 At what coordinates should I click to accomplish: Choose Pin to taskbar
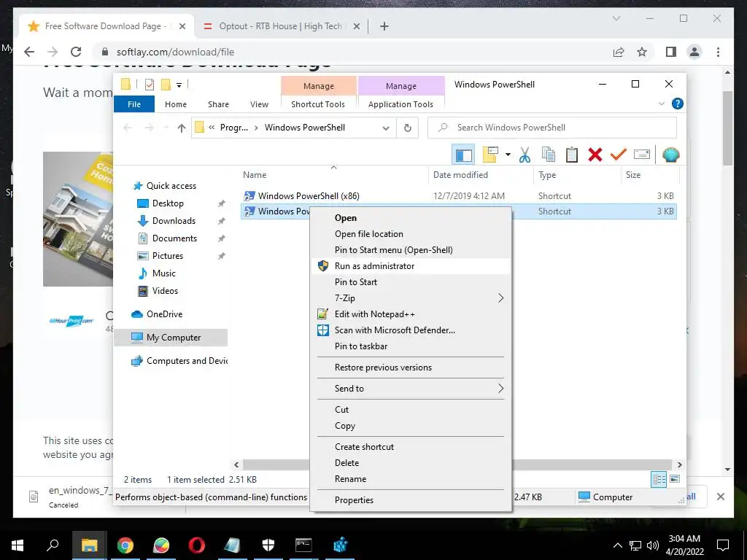411,346
